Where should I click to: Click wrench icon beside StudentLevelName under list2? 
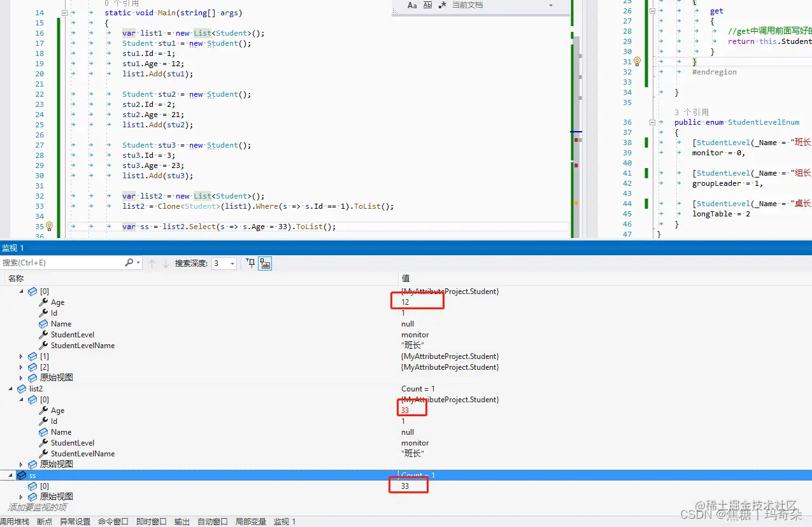coord(44,454)
